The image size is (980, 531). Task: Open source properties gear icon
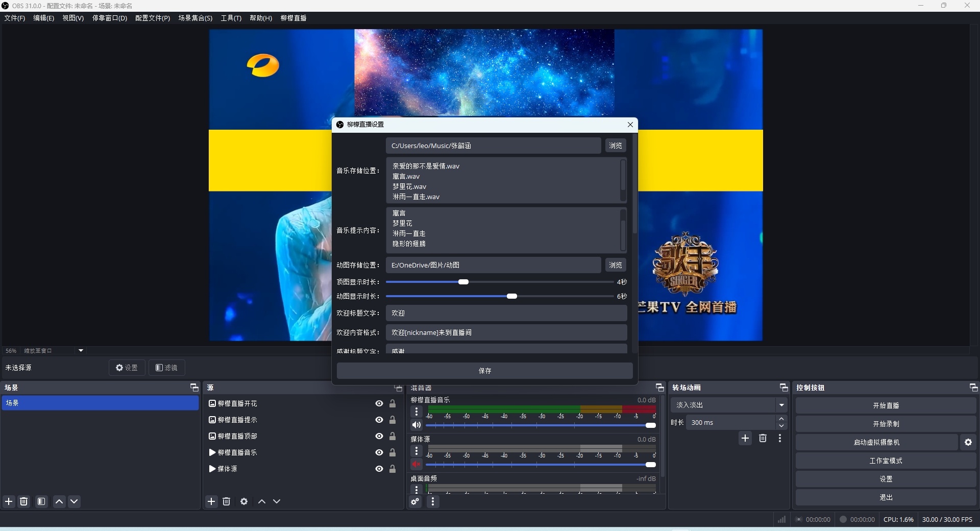click(244, 501)
